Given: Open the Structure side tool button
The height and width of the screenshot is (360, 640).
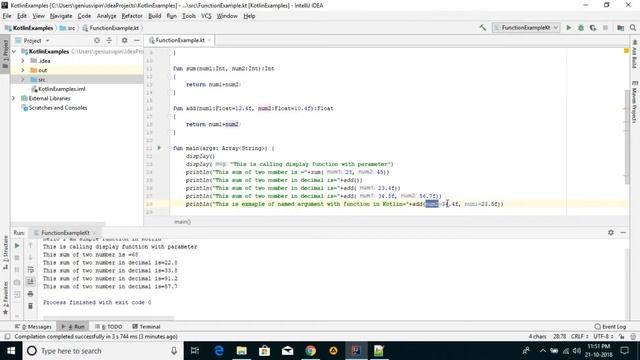Looking at the screenshot, I should click(5, 253).
